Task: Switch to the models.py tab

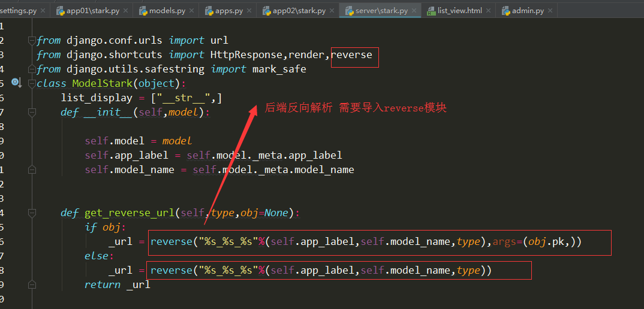Action: coord(167,11)
